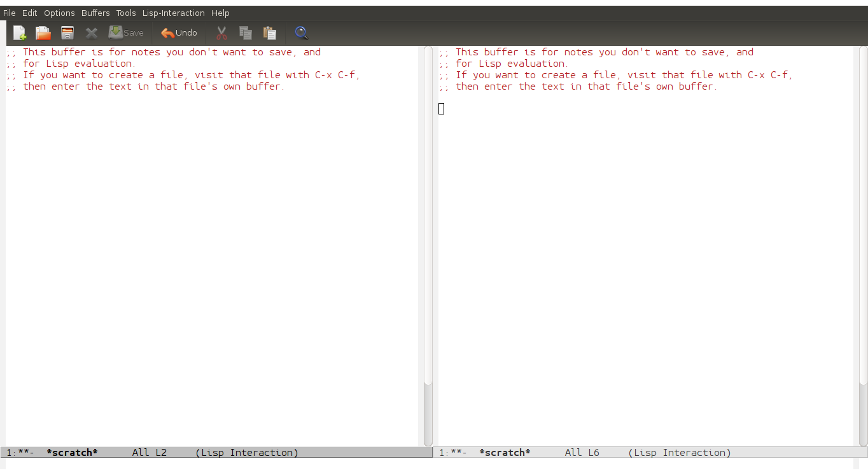868x475 pixels.
Task: Click "This buffer is for notes" line in right window
Action: click(x=596, y=52)
